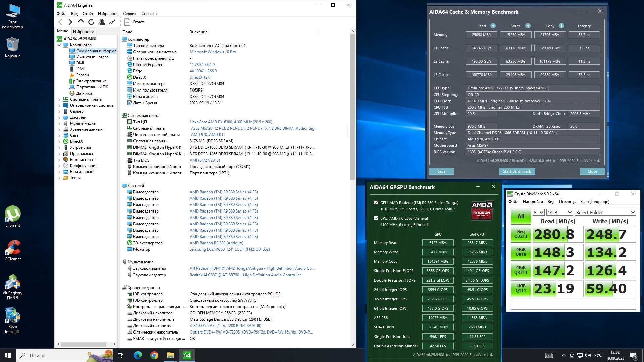Refresh the AIDA64 report view
Screen dimensions: 644x362
[91, 22]
